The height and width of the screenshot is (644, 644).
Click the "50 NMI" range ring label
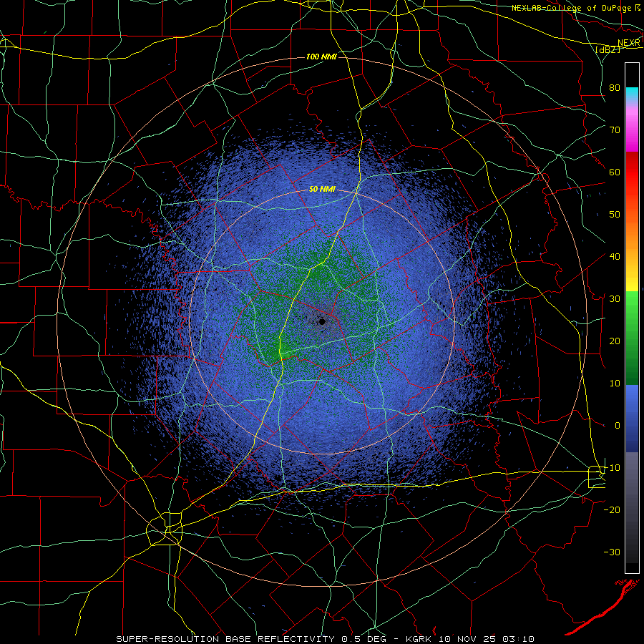pyautogui.click(x=322, y=190)
